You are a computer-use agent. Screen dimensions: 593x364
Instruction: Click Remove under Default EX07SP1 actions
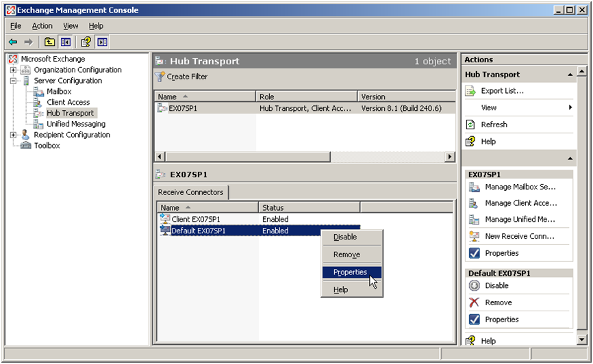click(x=498, y=302)
